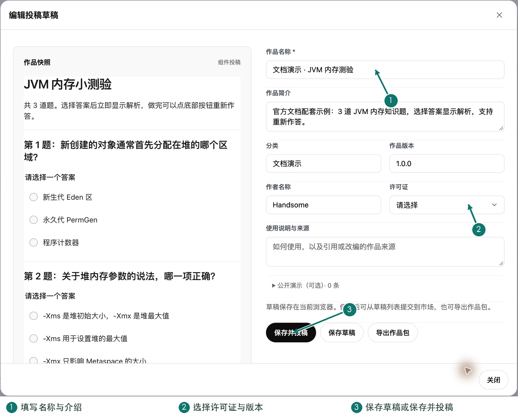Click the 作品快照 panel heading
518x420 pixels.
click(x=37, y=62)
